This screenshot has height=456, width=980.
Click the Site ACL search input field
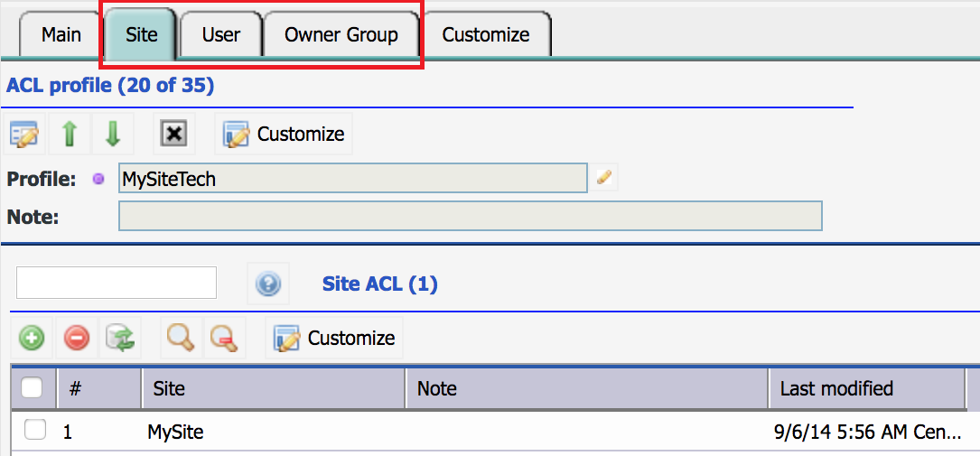pos(117,283)
